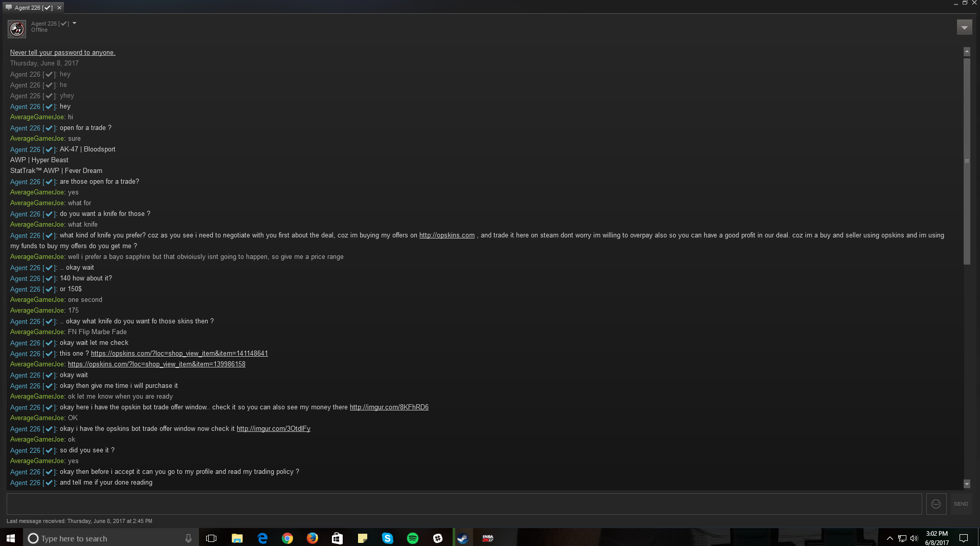Viewport: 980px width, 546px height.
Task: Click the 'what for' message
Action: tap(79, 203)
